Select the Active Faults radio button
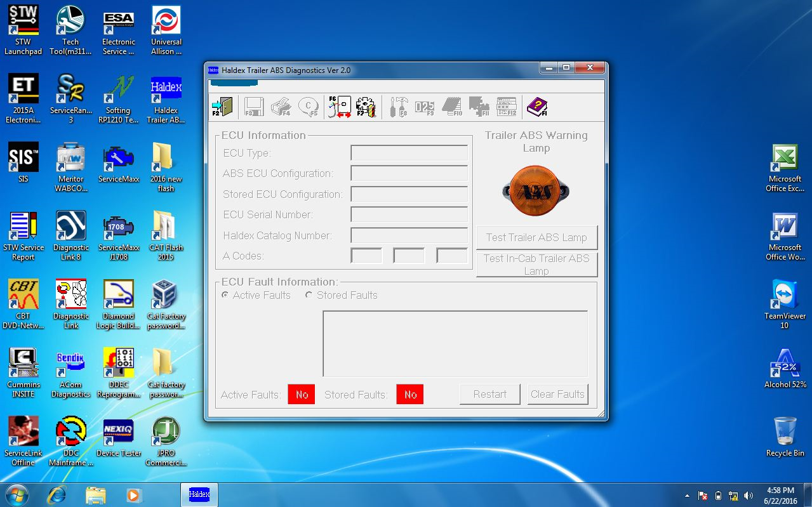The image size is (812, 507). point(224,295)
